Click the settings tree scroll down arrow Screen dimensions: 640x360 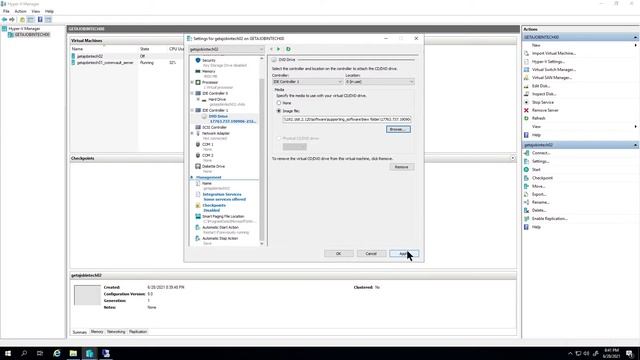tap(262, 244)
